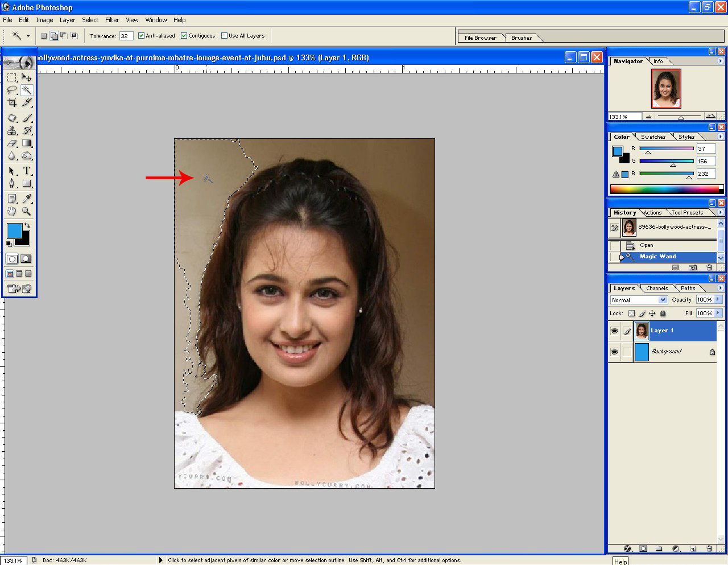Click the Navigator zoom in button
This screenshot has height=565, width=728.
[x=710, y=117]
